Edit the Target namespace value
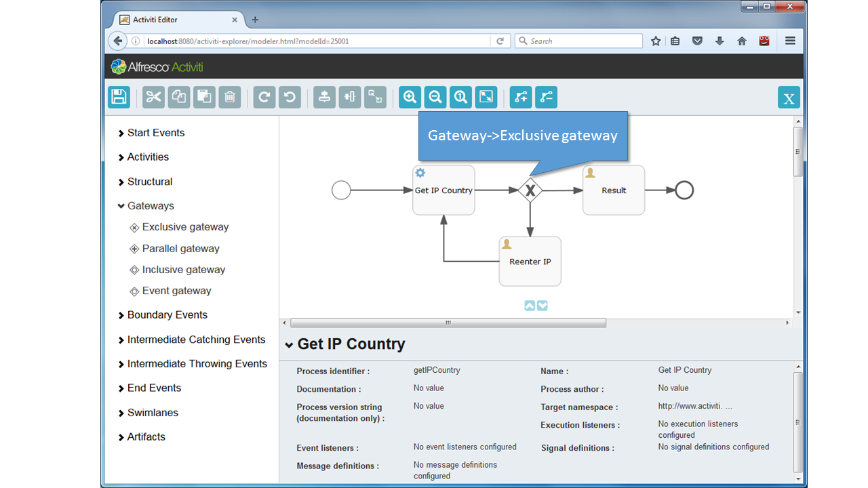Viewport: 868px width, 488px height. pos(695,407)
